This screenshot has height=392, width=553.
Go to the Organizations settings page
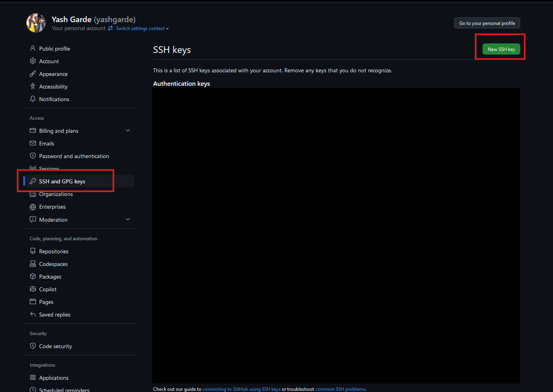pyautogui.click(x=56, y=194)
